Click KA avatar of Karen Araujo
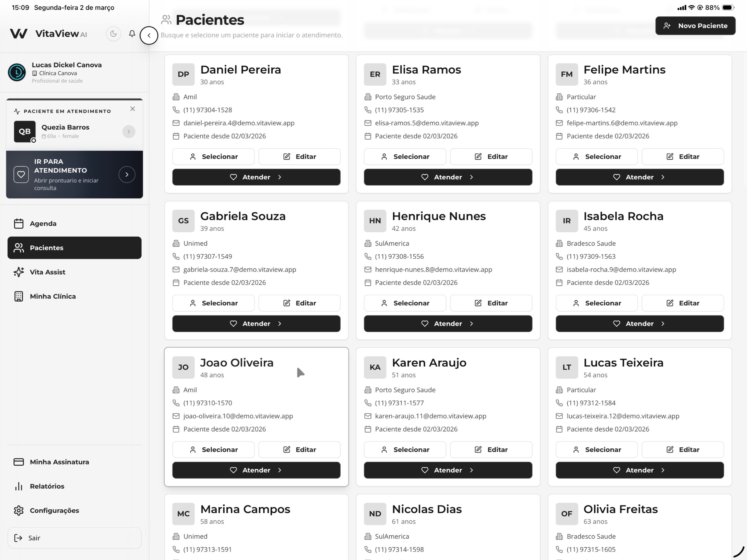 375,367
